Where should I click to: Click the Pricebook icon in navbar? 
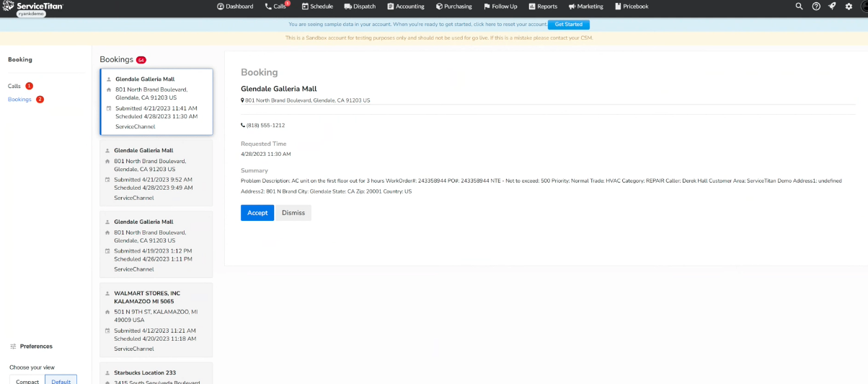[x=618, y=6]
